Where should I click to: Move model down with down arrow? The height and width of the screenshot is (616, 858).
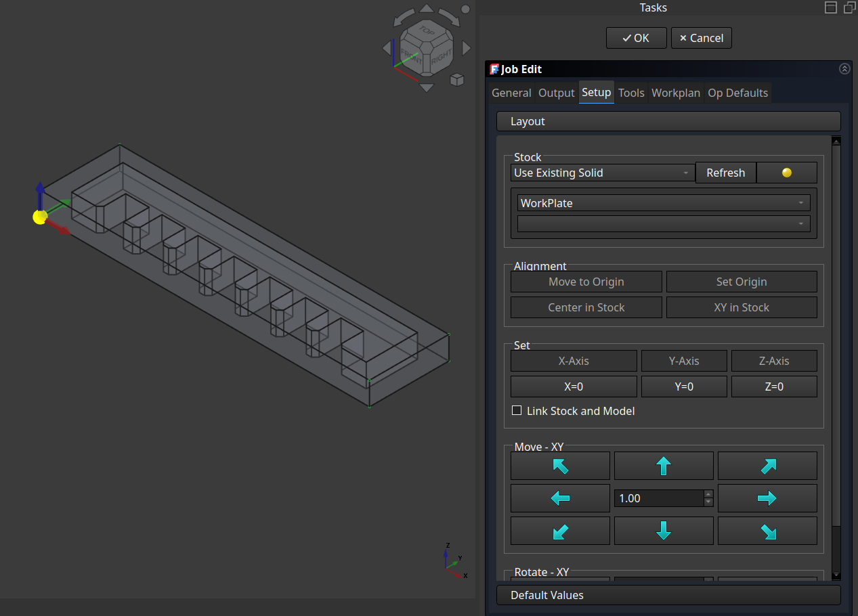tap(664, 531)
